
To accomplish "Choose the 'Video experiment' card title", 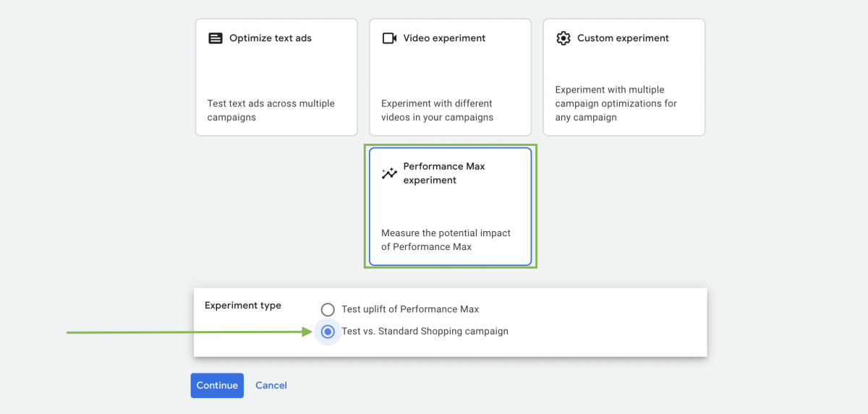I will (444, 38).
